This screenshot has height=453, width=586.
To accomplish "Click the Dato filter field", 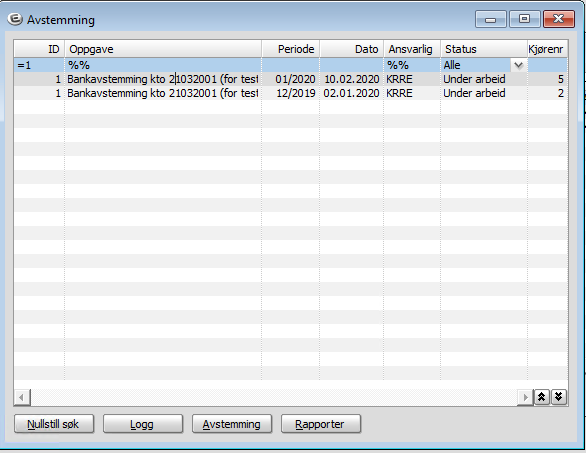I will 352,65.
